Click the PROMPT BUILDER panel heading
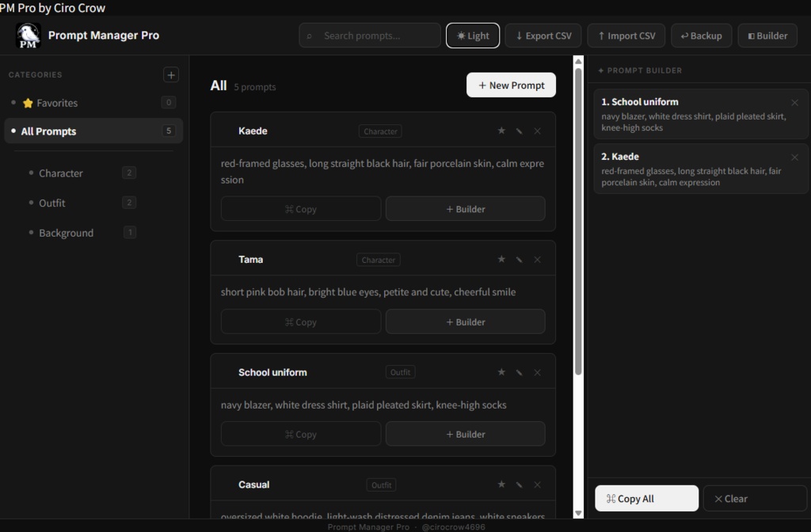811x532 pixels. [x=645, y=70]
